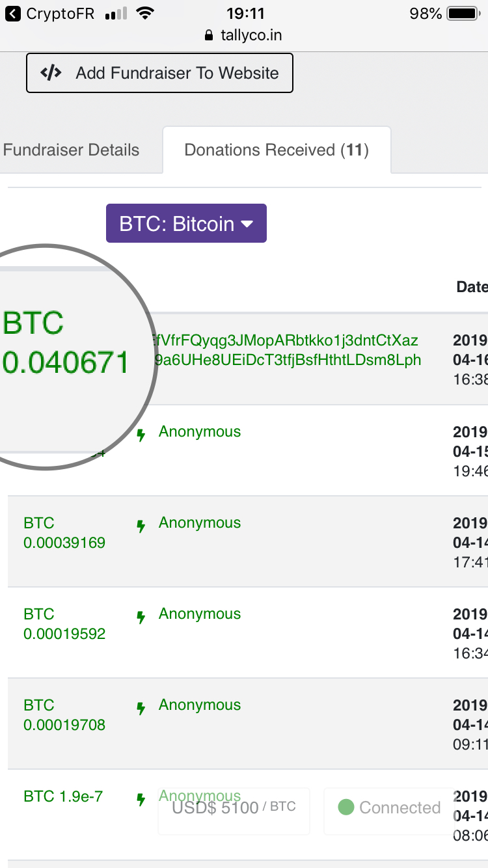Viewport: 488px width, 868px height.
Task: Tap the Wi-Fi icon in status bar
Action: [146, 14]
